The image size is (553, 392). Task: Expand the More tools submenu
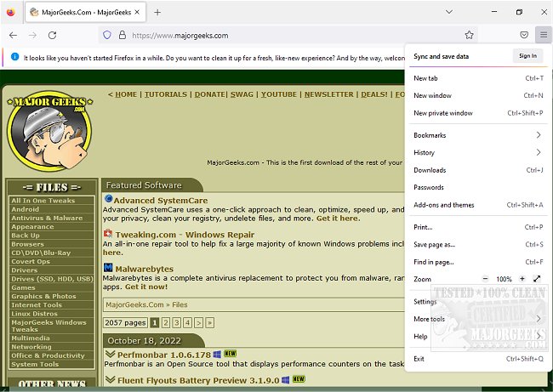479,319
